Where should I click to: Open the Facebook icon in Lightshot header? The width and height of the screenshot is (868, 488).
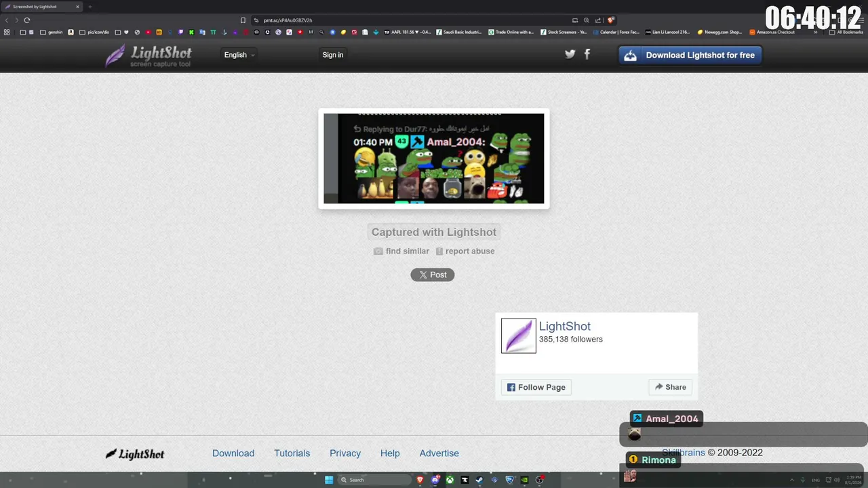(587, 54)
